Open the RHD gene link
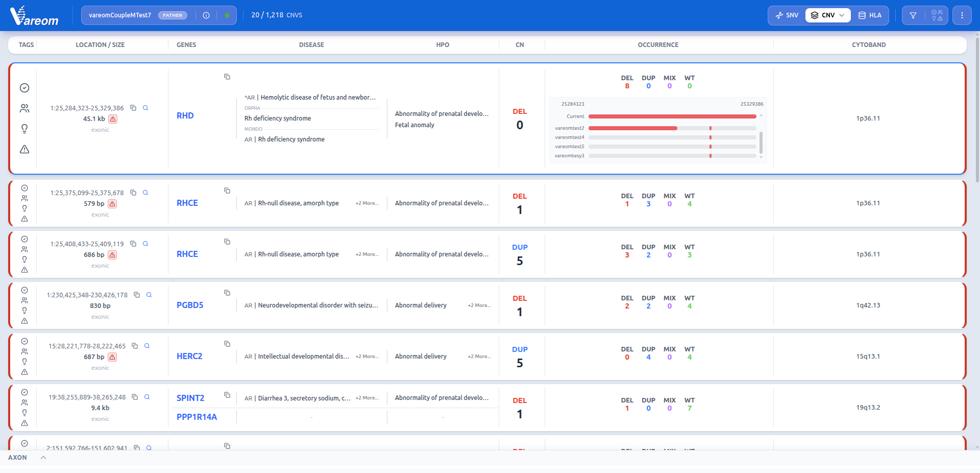 pyautogui.click(x=185, y=116)
